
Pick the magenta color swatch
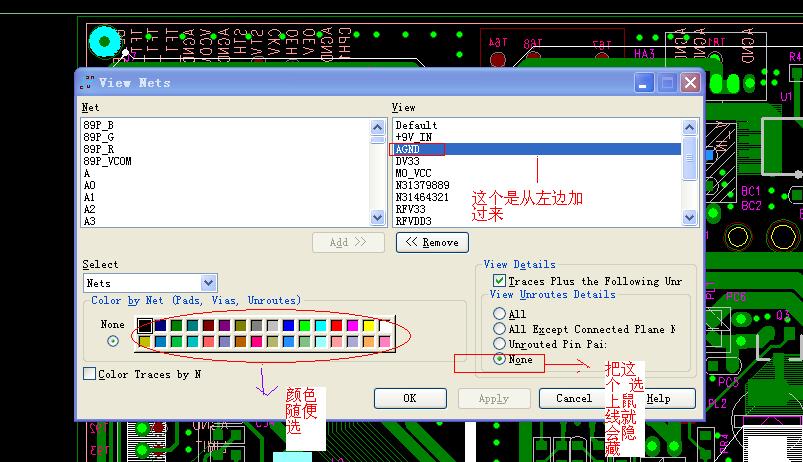click(x=352, y=325)
